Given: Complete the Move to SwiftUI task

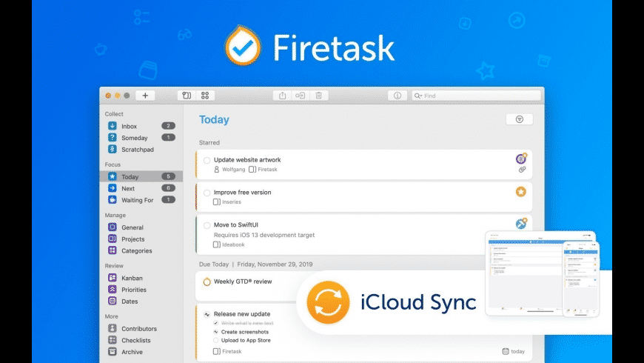Looking at the screenshot, I should [x=207, y=225].
